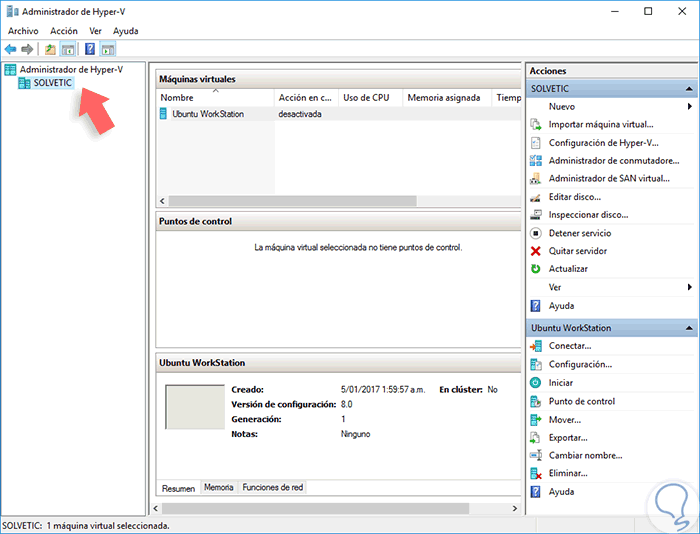Click the Punto de control action label
700x534 pixels.
click(582, 401)
